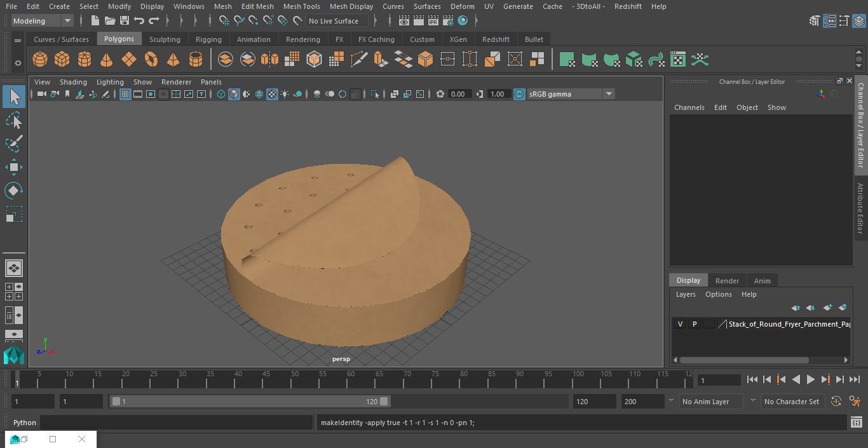This screenshot has height=448, width=868.
Task: Toggle wireframe shading in the viewport
Action: 221,94
